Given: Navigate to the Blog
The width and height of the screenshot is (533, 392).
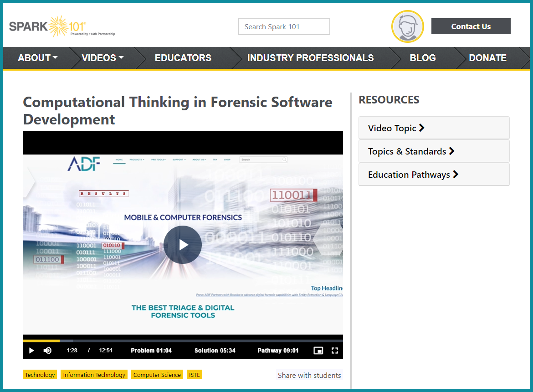Looking at the screenshot, I should tap(422, 58).
